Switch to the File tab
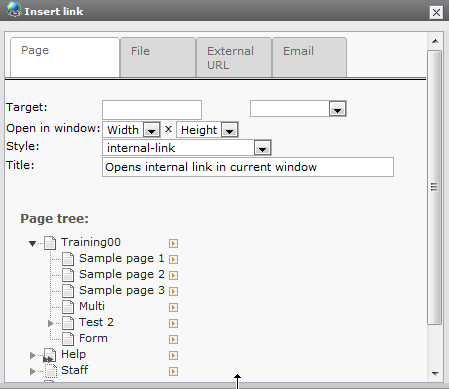 158,57
